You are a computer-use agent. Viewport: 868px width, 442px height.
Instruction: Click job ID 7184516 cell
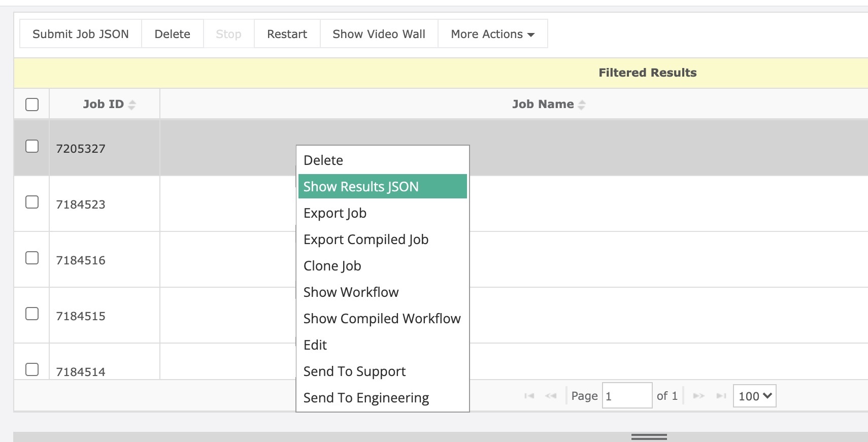pos(105,260)
